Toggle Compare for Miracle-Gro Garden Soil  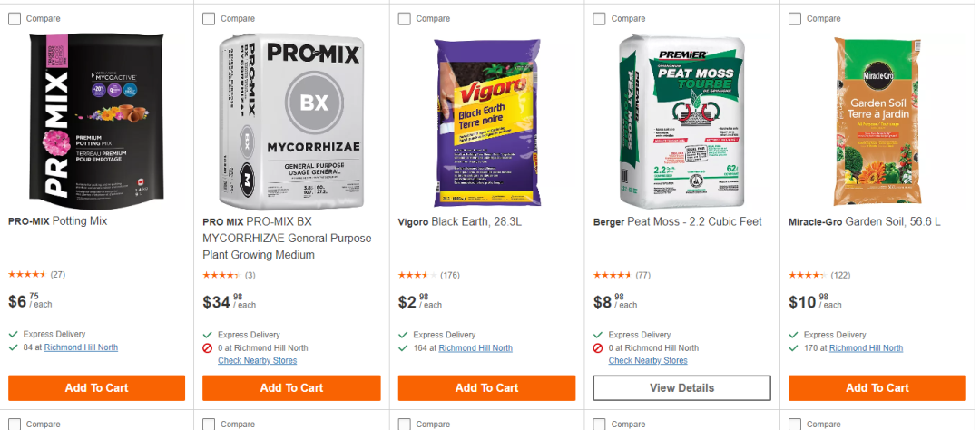(795, 18)
